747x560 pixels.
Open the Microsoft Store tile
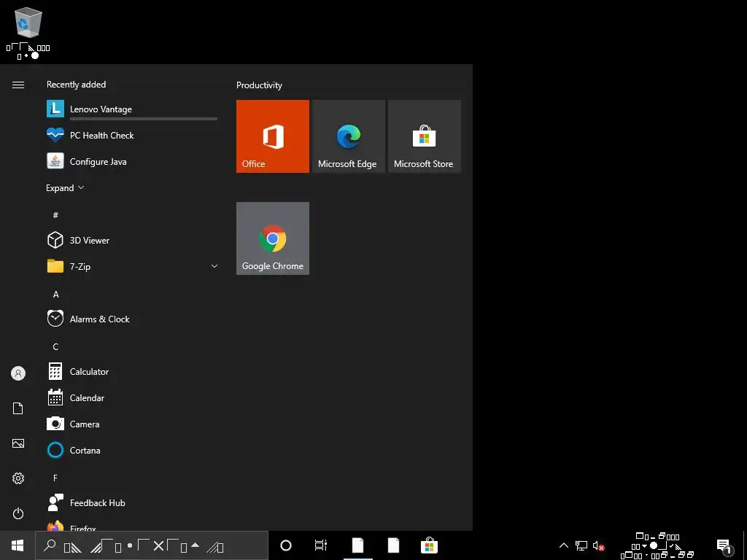425,136
